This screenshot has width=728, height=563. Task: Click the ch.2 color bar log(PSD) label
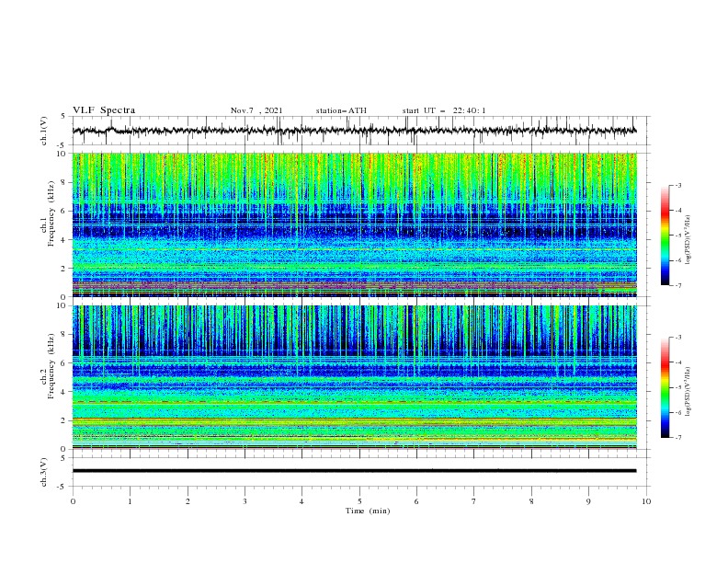point(688,391)
